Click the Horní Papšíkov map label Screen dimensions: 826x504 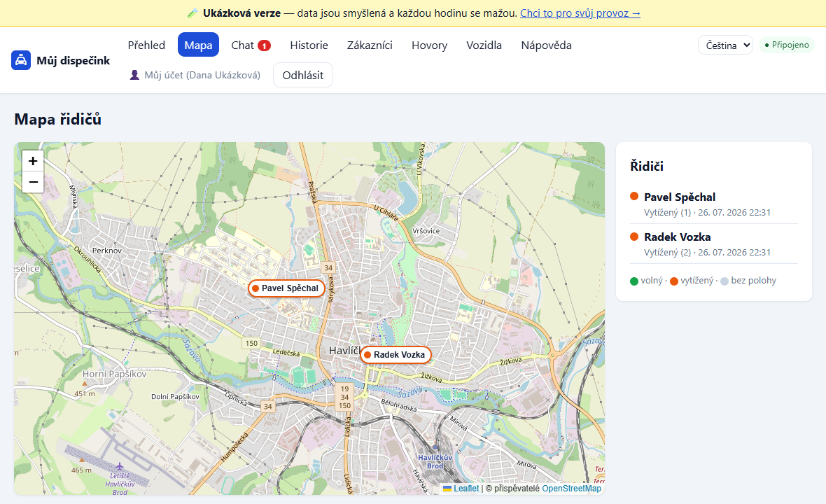(x=114, y=374)
